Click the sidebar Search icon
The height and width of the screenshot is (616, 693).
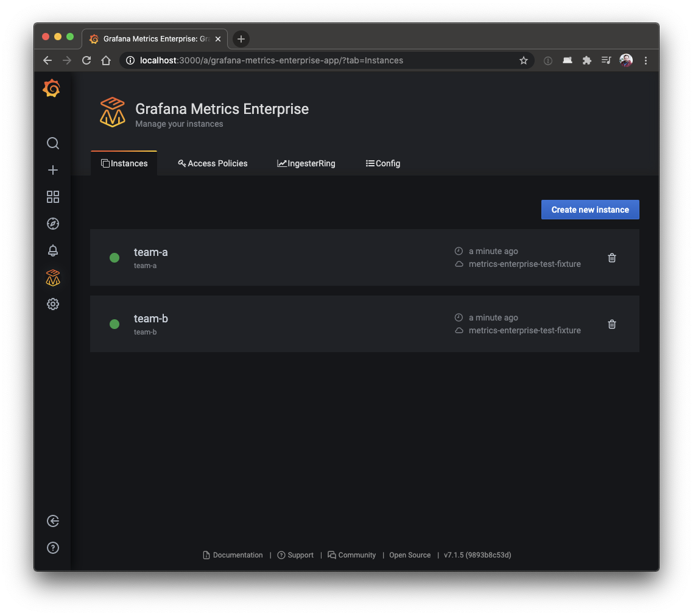[53, 143]
